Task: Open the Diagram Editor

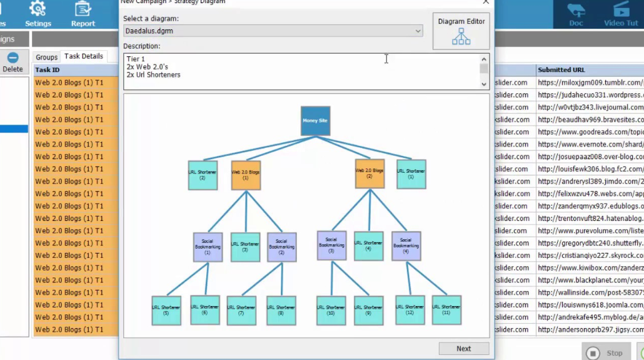Action: click(x=461, y=31)
